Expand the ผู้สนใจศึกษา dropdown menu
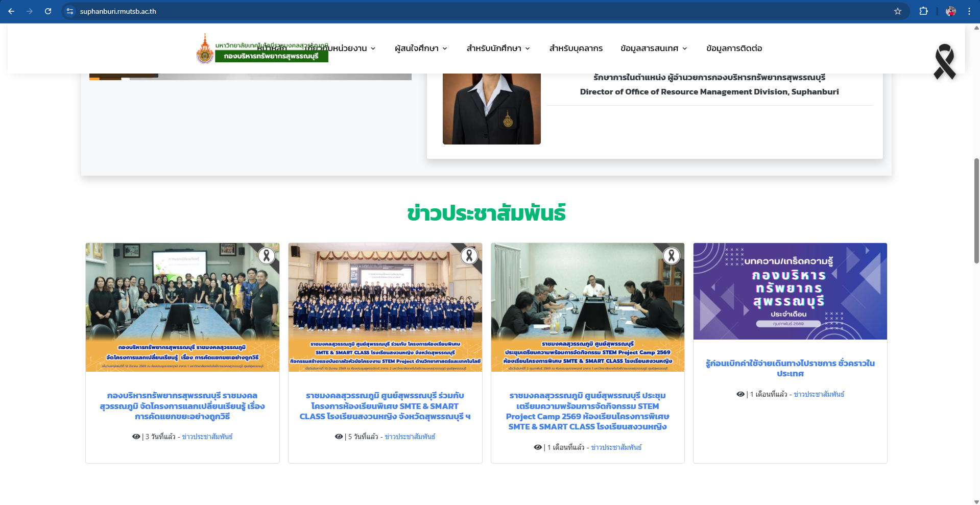This screenshot has height=505, width=980. (x=421, y=49)
